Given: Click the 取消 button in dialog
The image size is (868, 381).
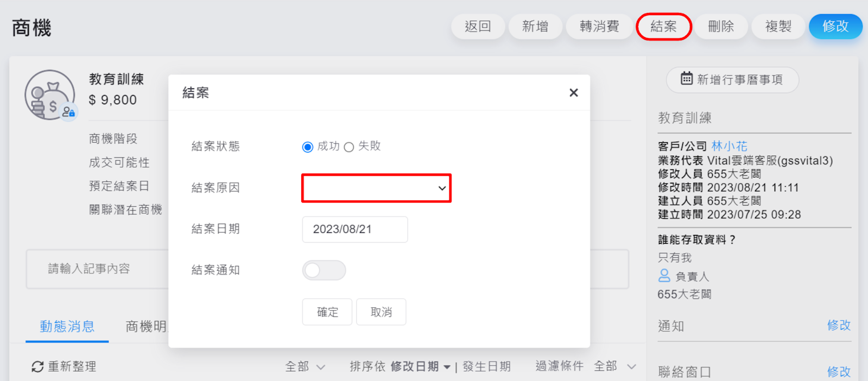Looking at the screenshot, I should click(x=381, y=312).
